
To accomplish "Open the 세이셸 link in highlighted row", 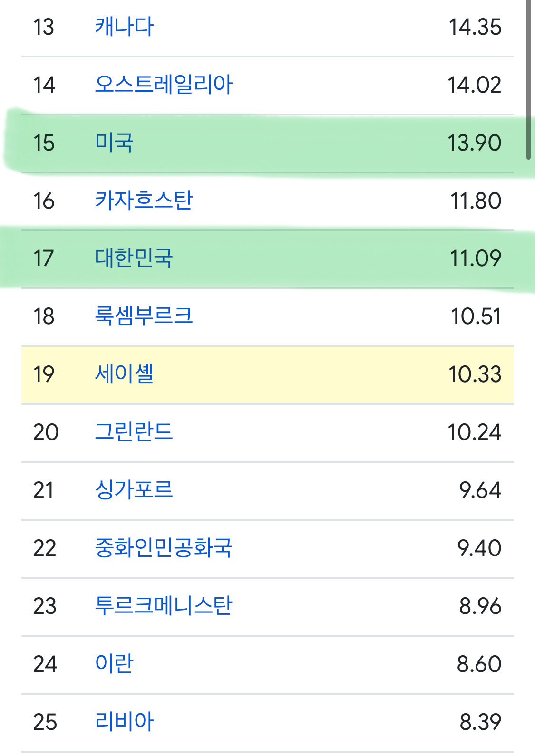I will (x=124, y=374).
